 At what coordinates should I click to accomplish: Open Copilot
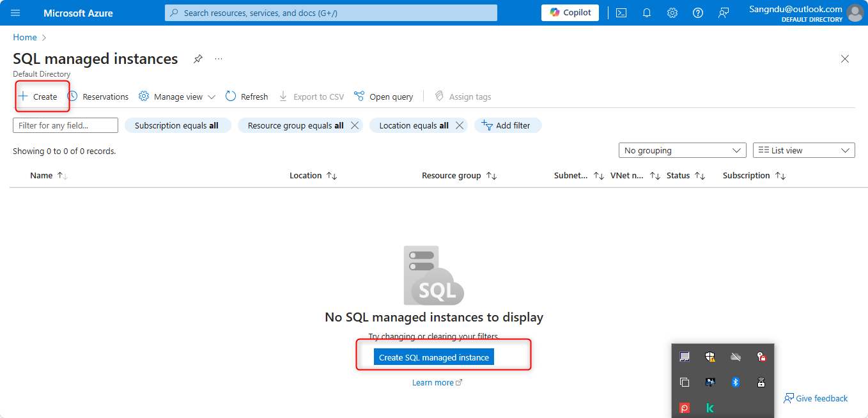tap(570, 13)
